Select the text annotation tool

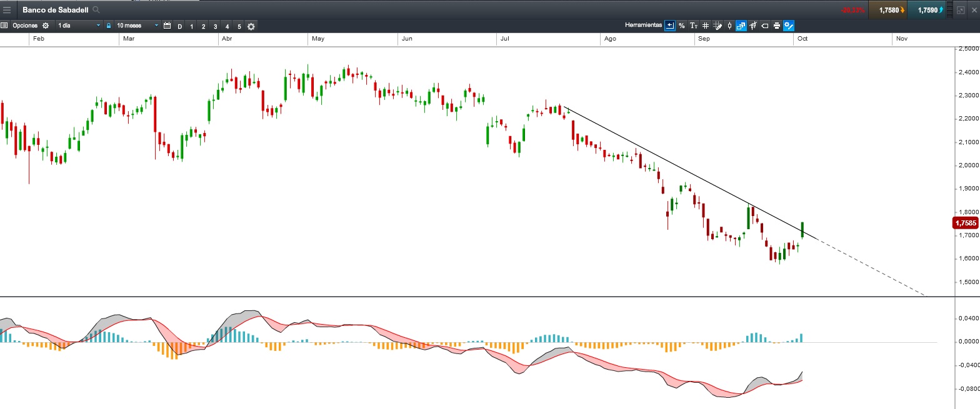(x=694, y=26)
